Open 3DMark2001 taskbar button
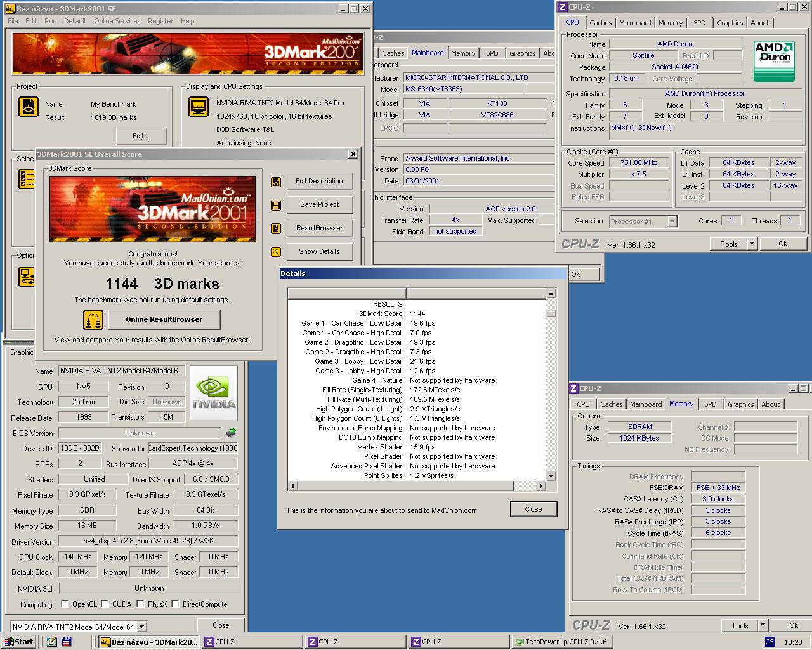The image size is (812, 650). point(149,642)
